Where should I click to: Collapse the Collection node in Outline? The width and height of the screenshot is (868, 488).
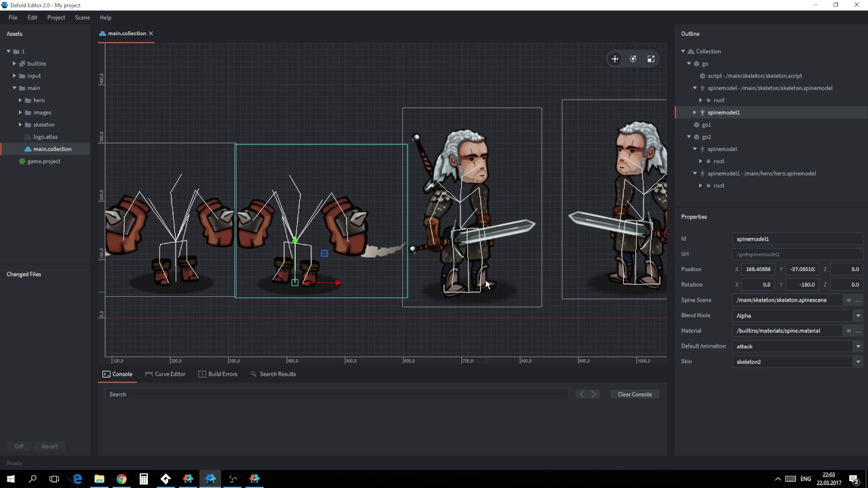point(684,52)
